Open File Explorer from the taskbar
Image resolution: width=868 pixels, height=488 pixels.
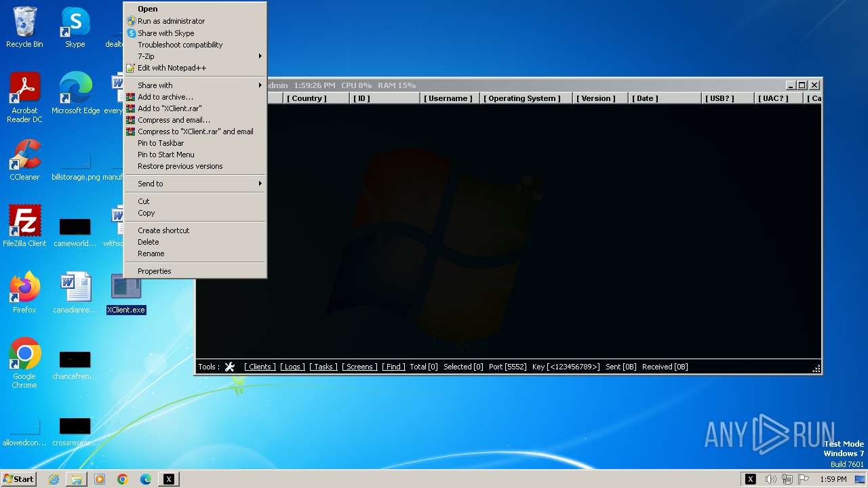(x=77, y=479)
